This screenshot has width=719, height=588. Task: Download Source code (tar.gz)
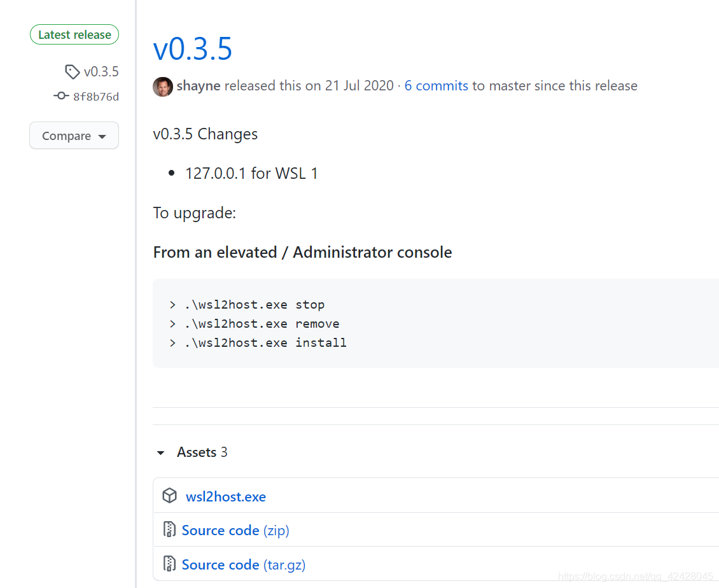click(x=244, y=564)
